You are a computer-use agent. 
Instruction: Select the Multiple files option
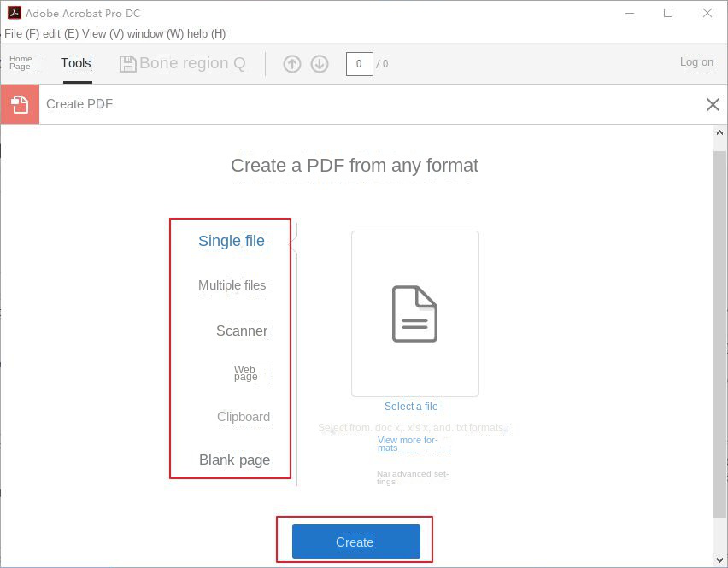(231, 285)
